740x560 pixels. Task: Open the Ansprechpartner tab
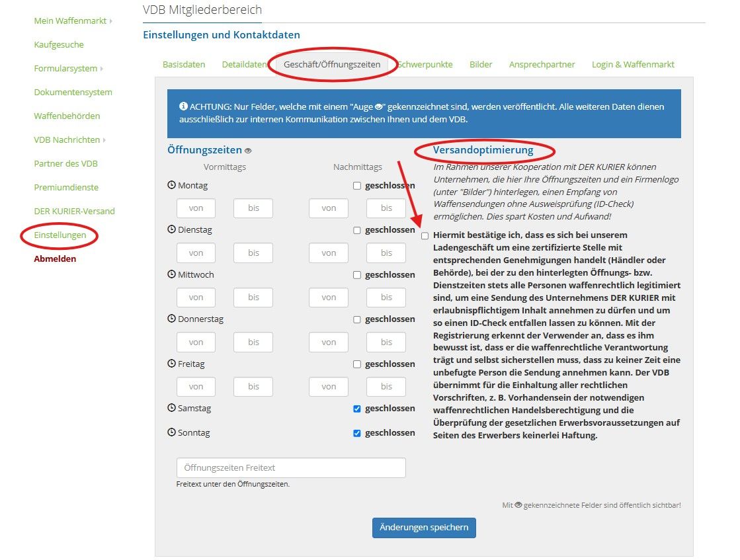pos(542,65)
